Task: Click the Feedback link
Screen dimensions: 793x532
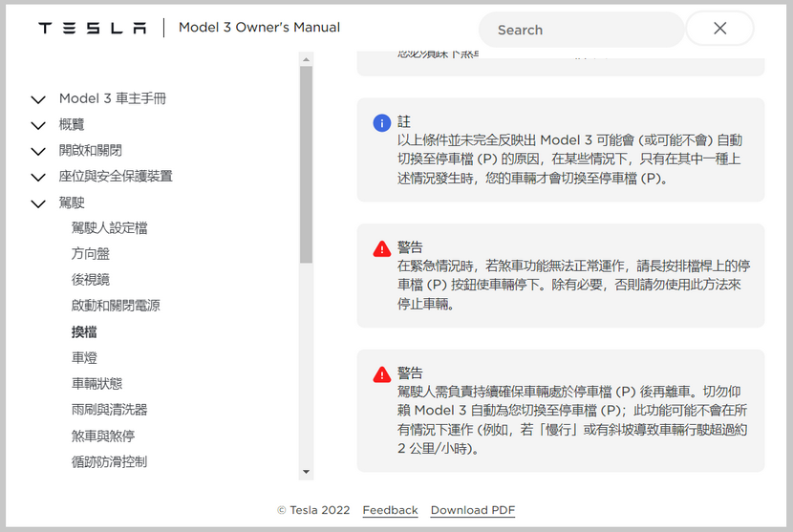Action: 390,510
